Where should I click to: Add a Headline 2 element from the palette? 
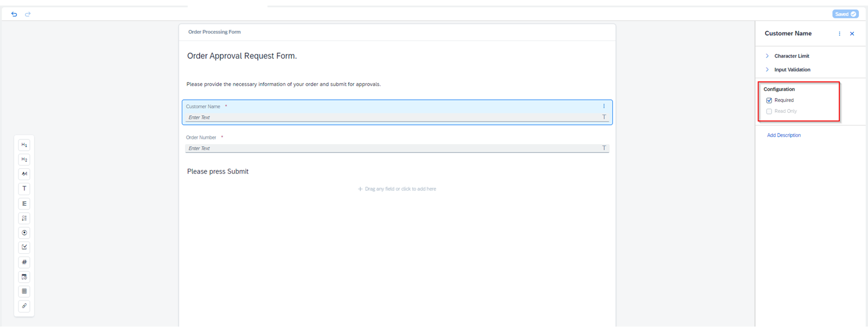tap(24, 159)
